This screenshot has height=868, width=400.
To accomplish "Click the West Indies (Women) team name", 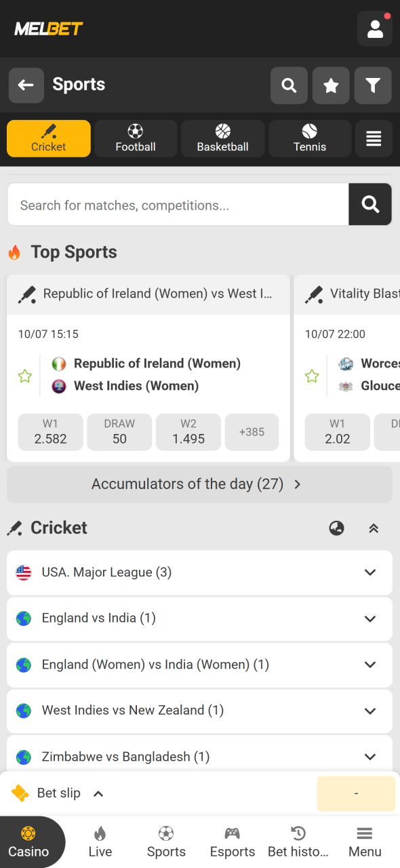I will pos(136,386).
